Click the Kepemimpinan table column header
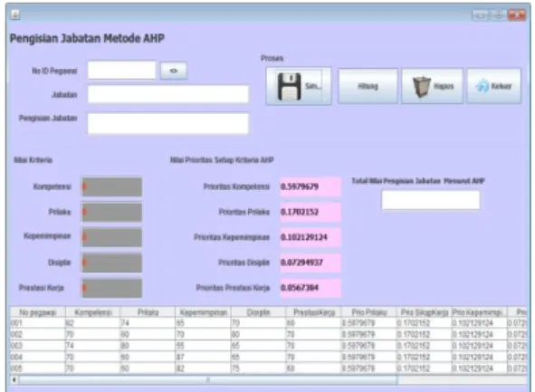Image resolution: width=535 pixels, height=392 pixels. pyautogui.click(x=204, y=312)
